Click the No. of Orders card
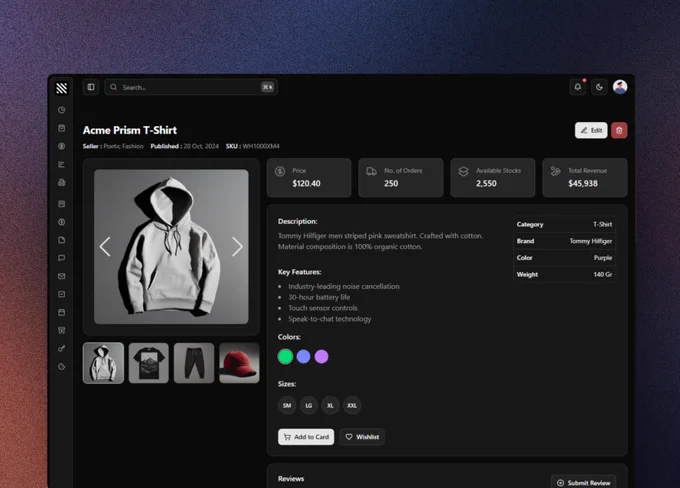The width and height of the screenshot is (680, 488). (401, 177)
